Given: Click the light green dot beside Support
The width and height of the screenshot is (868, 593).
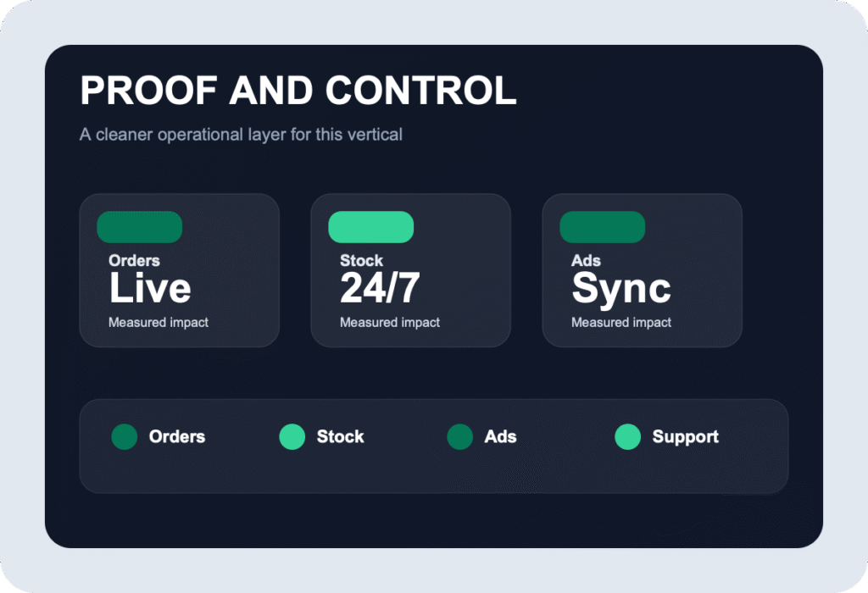Looking at the screenshot, I should point(628,437).
